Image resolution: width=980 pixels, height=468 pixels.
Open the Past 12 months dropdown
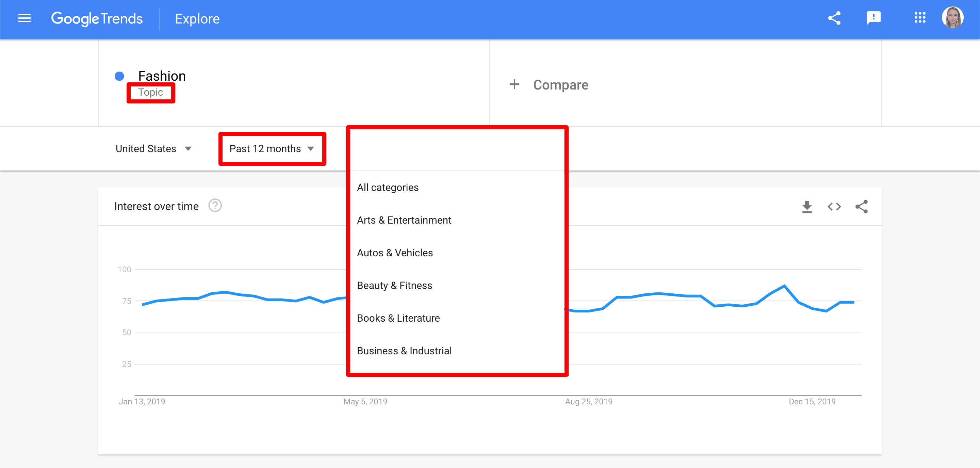(272, 148)
